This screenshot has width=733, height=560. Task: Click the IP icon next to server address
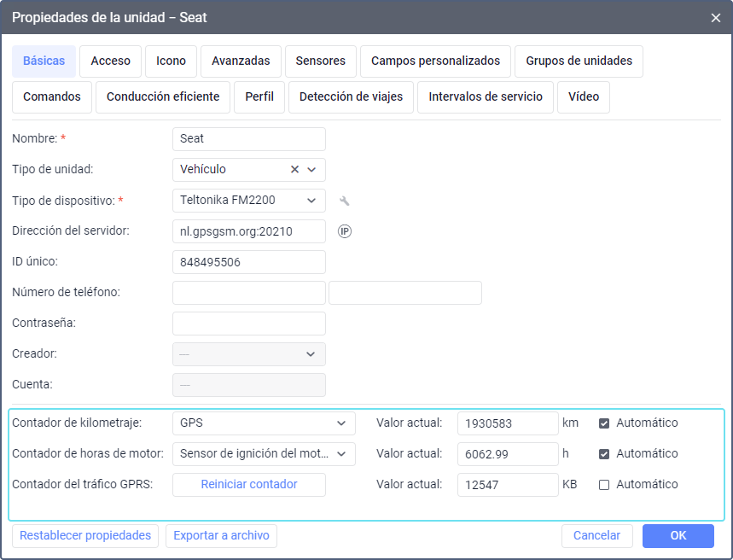(x=345, y=231)
